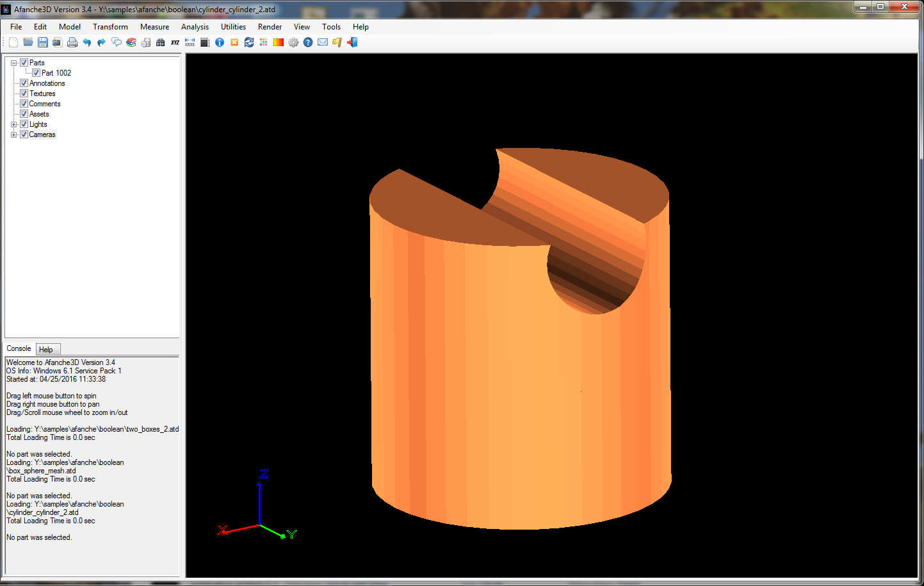924x586 pixels.
Task: Click the exit door icon
Action: 352,42
